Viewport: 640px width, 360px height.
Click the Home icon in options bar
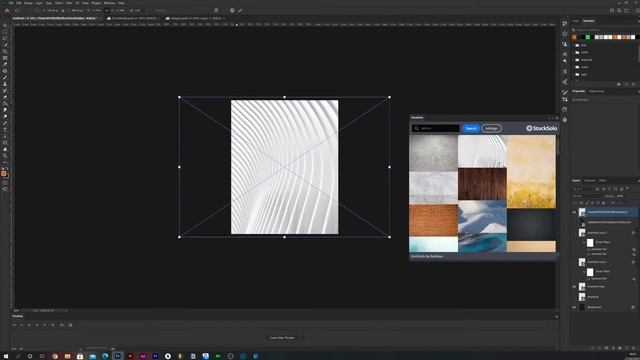(7, 11)
